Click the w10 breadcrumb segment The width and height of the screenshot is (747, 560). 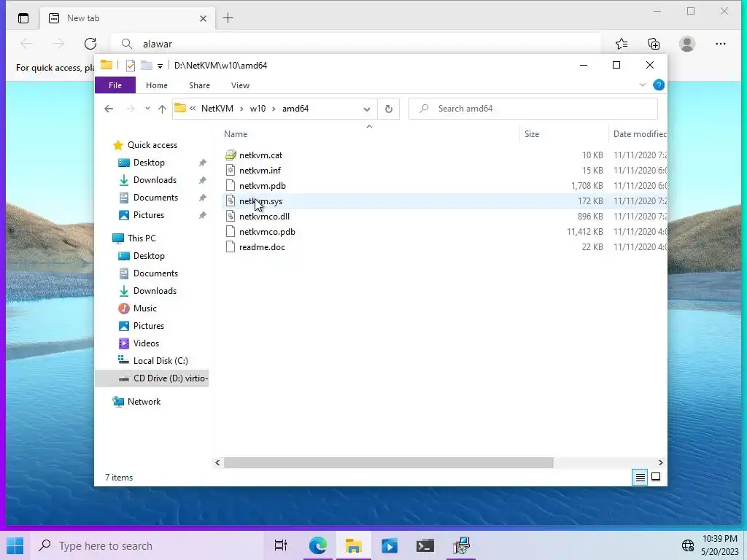point(258,109)
